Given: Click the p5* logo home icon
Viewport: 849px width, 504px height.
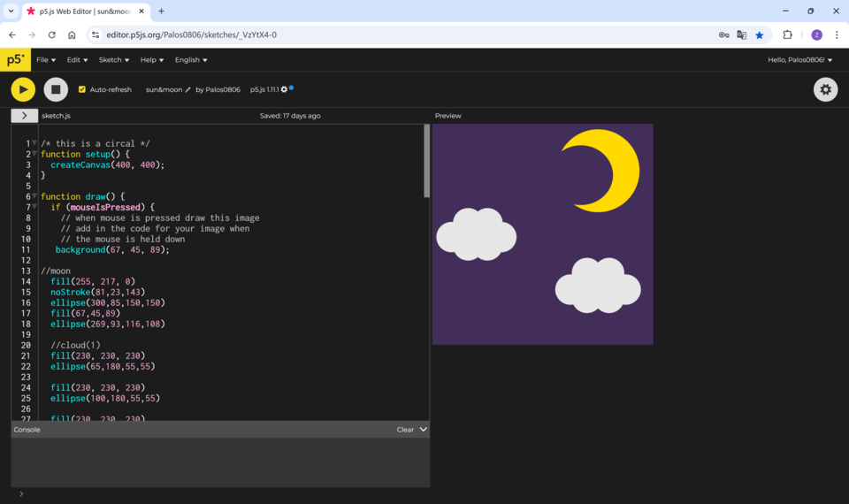Looking at the screenshot, I should tap(15, 60).
